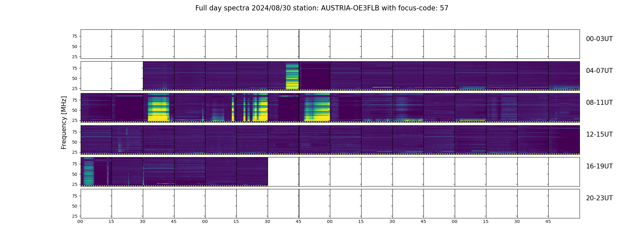The height and width of the screenshot is (245, 644).
Task: Click the dark panel at 05:45-06:00 in 04-07UT row
Action: (315, 76)
